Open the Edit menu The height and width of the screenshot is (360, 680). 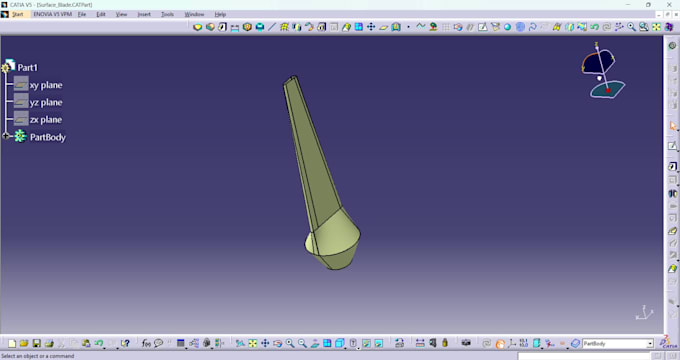(101, 14)
